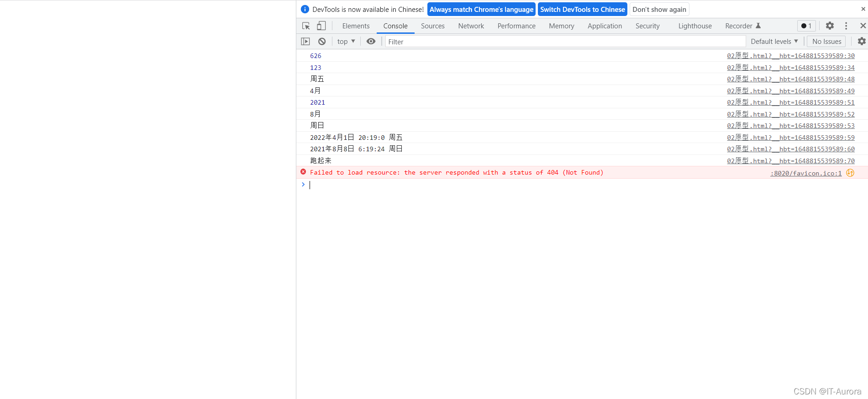Click the Recorder experiment flask icon
The width and height of the screenshot is (868, 399).
click(758, 26)
